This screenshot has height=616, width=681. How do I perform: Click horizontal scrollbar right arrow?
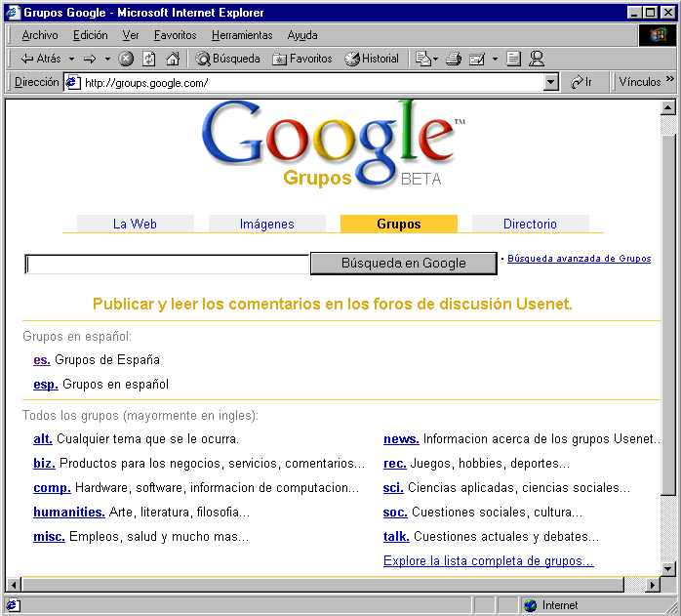click(x=653, y=585)
